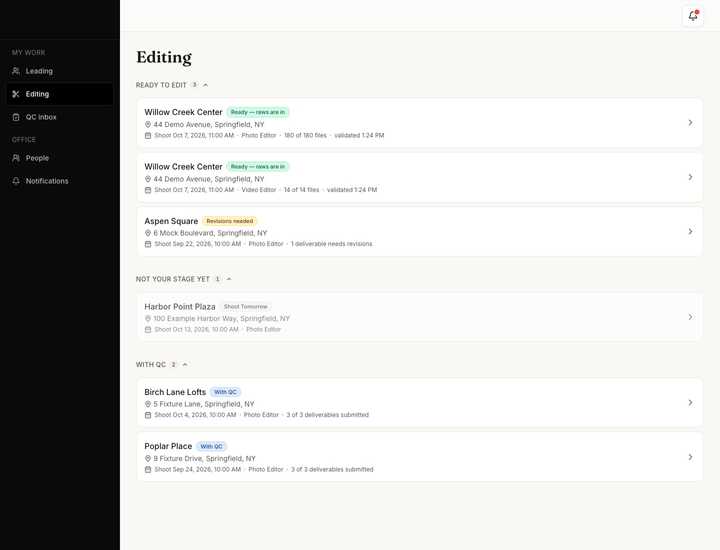The image size is (720, 550).
Task: Click the With QC section heading
Action: point(151,365)
